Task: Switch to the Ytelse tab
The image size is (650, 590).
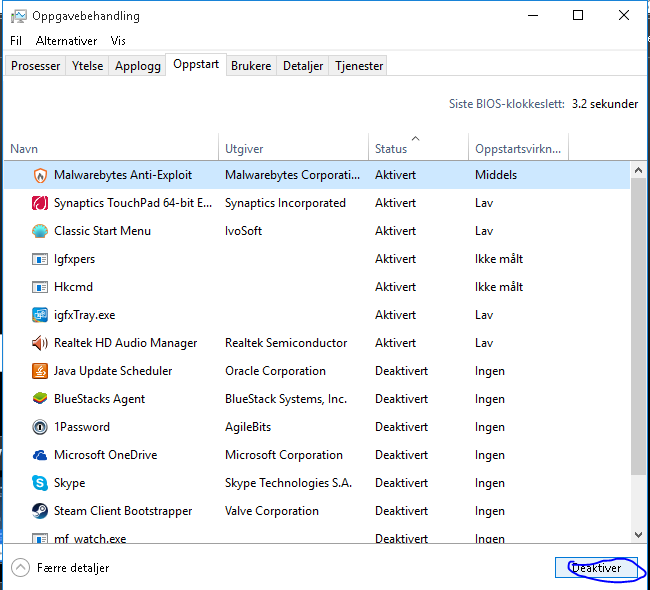Action: pos(87,66)
